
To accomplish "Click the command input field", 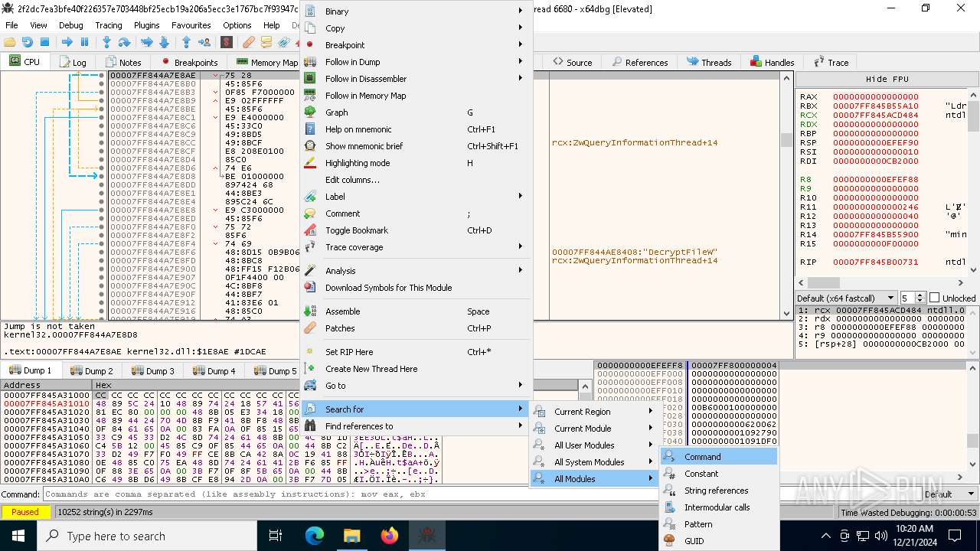I will click(x=479, y=494).
